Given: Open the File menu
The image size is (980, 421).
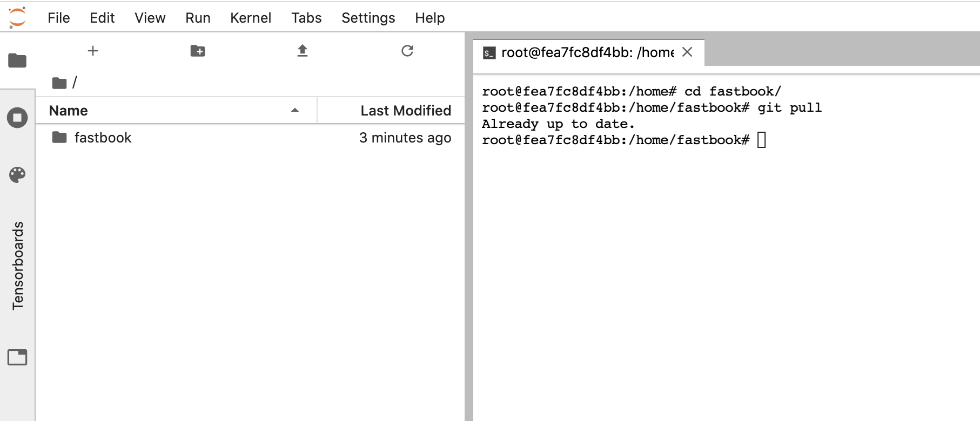Looking at the screenshot, I should (x=58, y=18).
